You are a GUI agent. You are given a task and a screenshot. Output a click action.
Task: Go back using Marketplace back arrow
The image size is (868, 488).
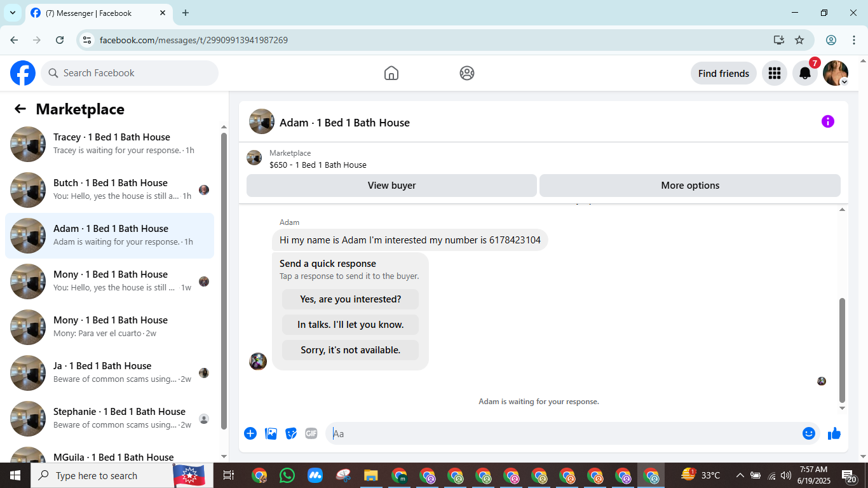pyautogui.click(x=20, y=109)
